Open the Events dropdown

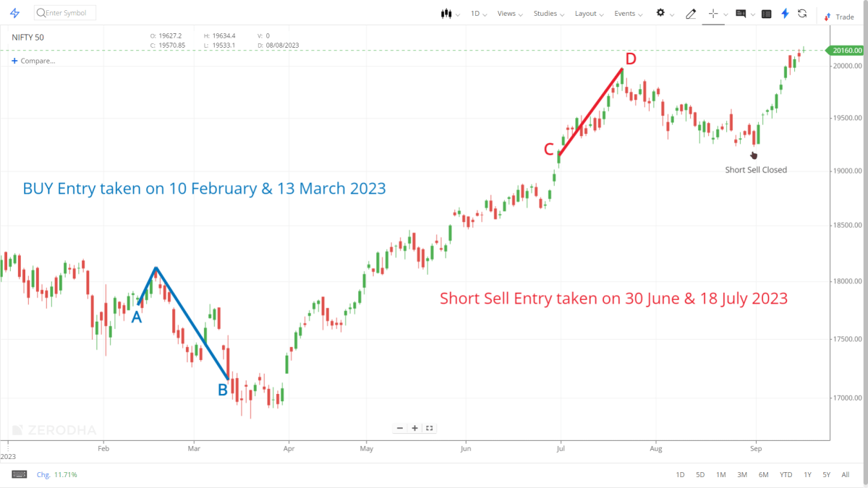click(x=624, y=13)
